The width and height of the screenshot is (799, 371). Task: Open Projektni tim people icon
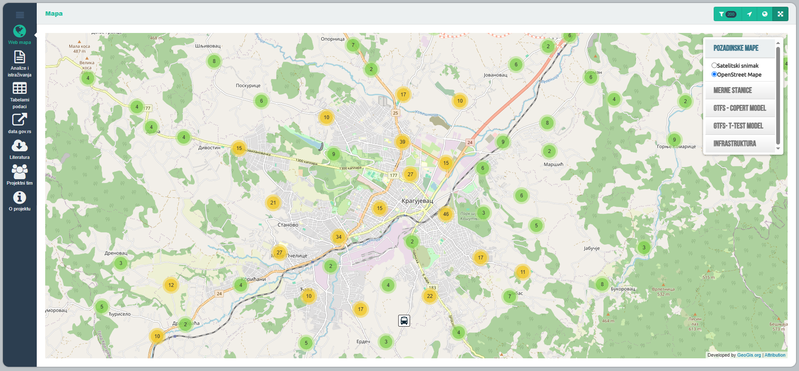[x=19, y=172]
